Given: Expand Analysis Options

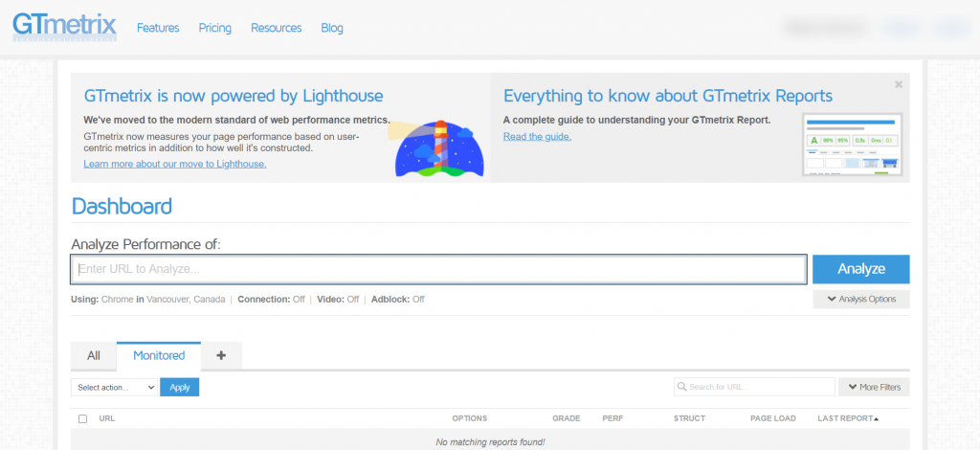Looking at the screenshot, I should pos(861,300).
